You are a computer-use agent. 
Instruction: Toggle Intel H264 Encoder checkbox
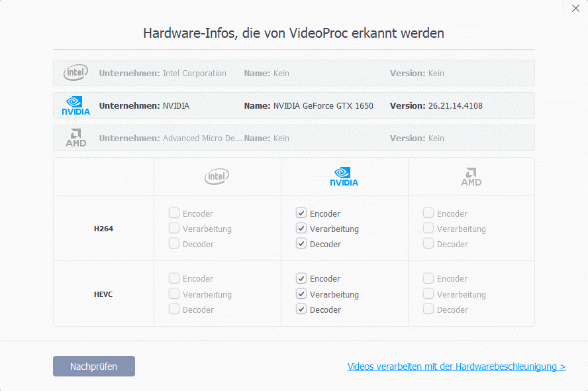174,213
